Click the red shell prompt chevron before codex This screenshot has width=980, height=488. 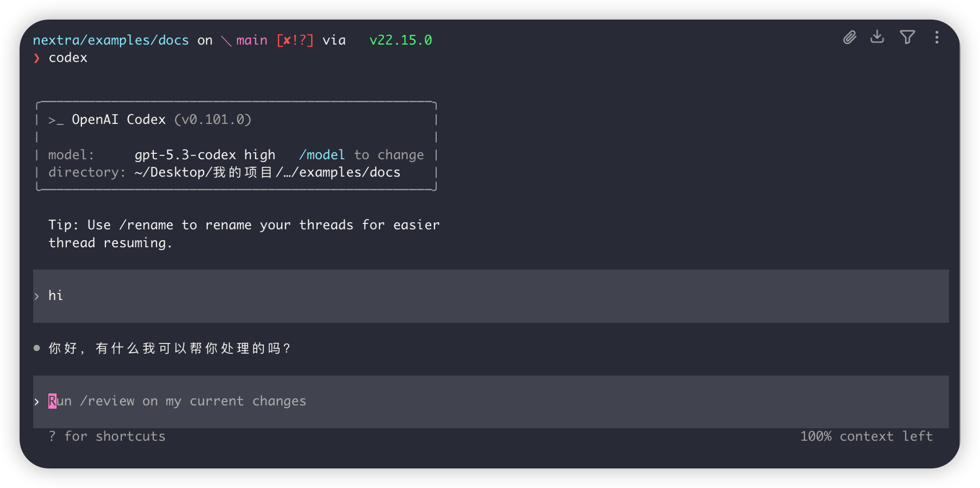[x=36, y=58]
